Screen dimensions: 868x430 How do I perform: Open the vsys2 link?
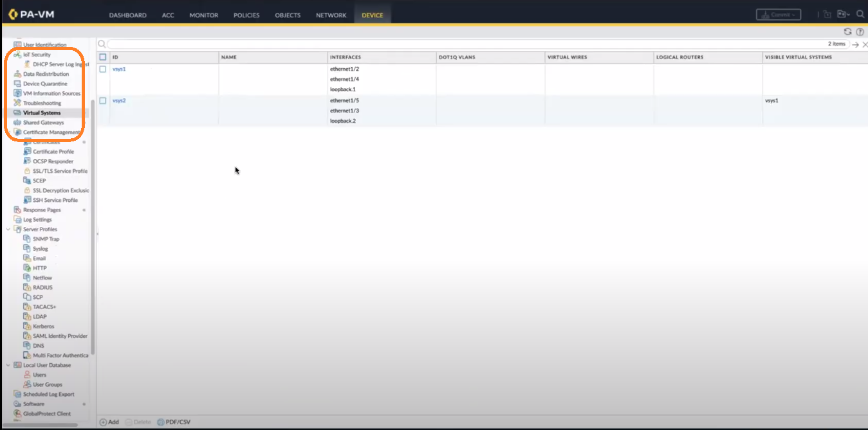(x=119, y=101)
